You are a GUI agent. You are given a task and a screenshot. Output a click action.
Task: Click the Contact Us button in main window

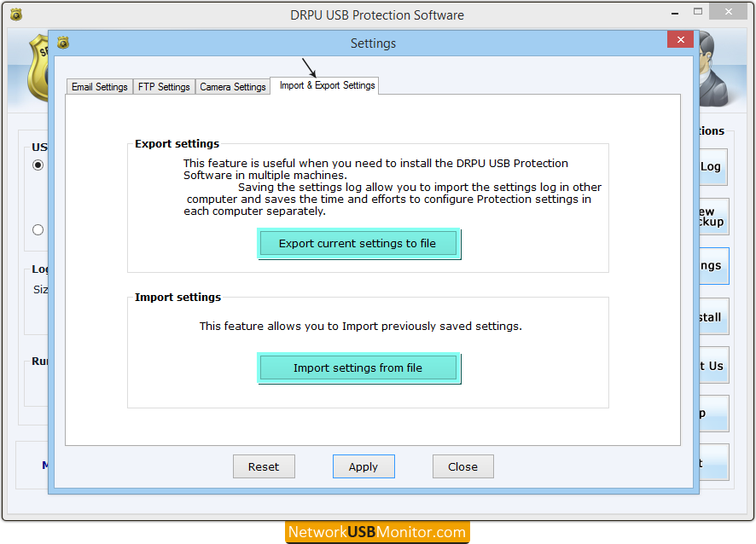click(x=713, y=365)
